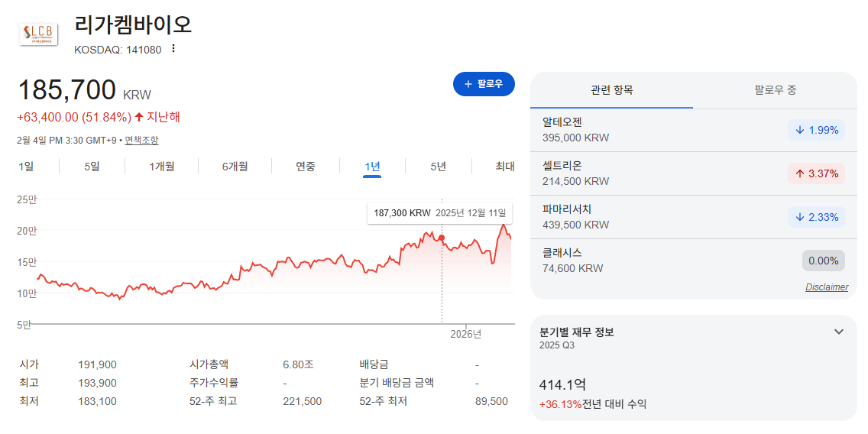
Task: Click the 3.37% up change badge
Action: 817,173
